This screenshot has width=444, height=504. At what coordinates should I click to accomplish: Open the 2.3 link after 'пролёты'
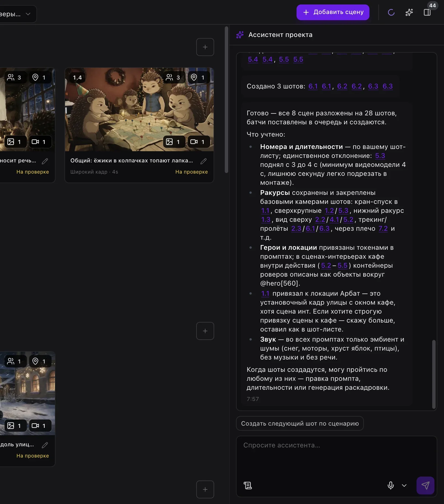tap(296, 228)
